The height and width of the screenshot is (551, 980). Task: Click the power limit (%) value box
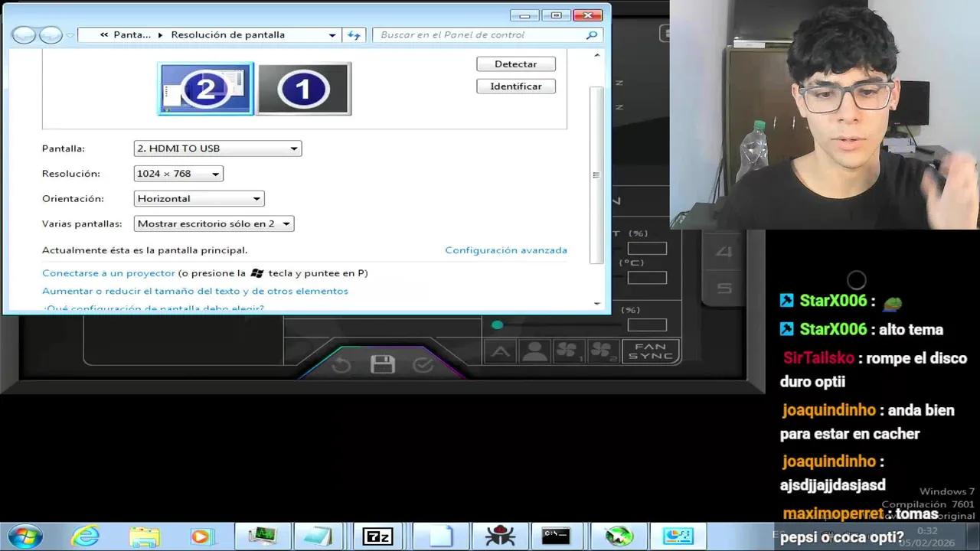[647, 249]
